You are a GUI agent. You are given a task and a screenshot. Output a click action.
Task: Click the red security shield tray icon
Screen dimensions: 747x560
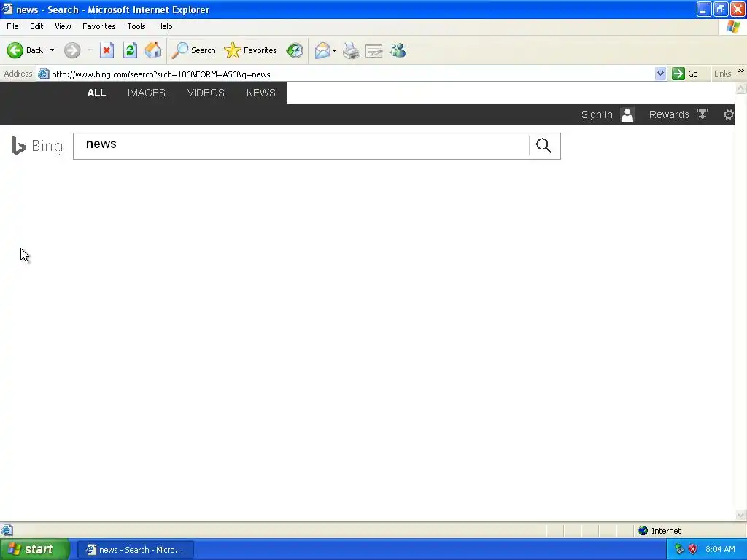pyautogui.click(x=693, y=550)
